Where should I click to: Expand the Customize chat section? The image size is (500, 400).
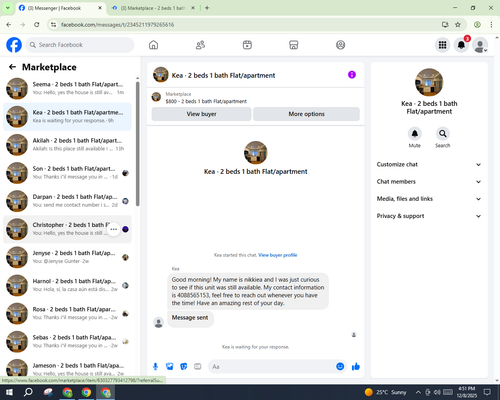point(429,164)
